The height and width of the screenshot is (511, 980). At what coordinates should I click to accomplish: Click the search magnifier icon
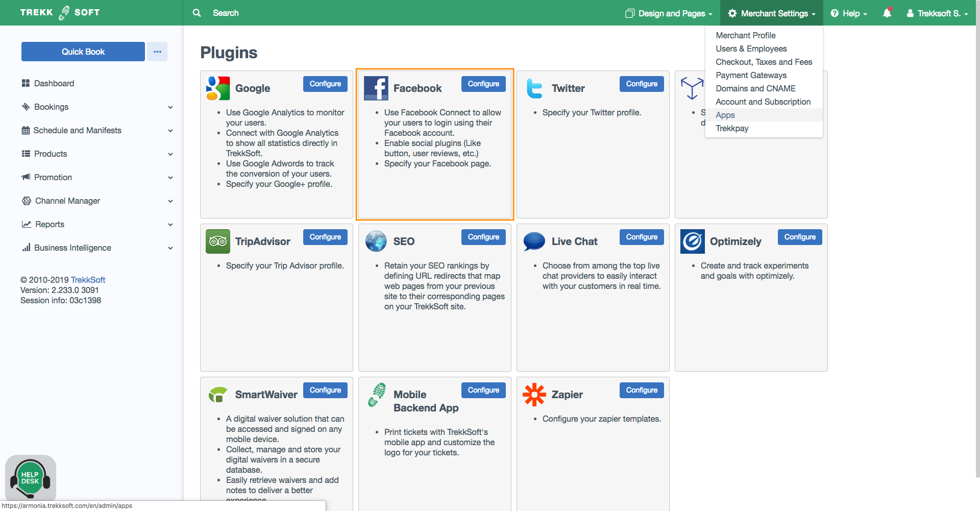[197, 13]
